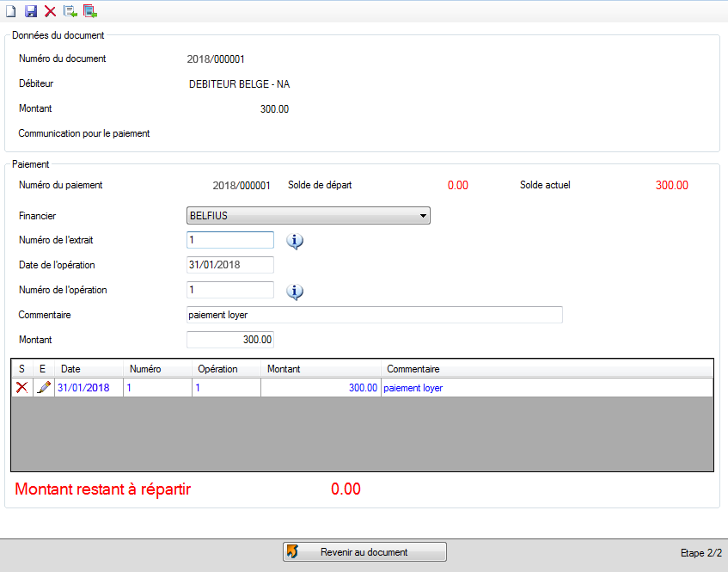Image resolution: width=728 pixels, height=572 pixels.
Task: Click the Date column header
Action: pyautogui.click(x=89, y=369)
